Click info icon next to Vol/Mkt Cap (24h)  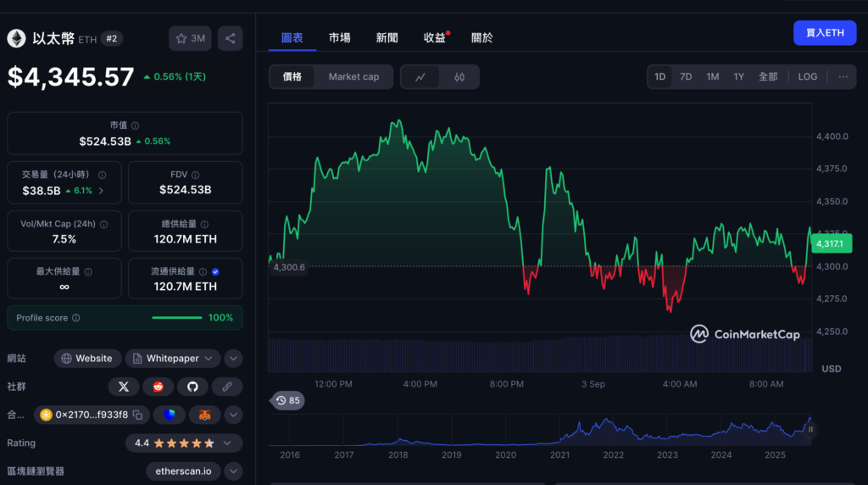[104, 224]
